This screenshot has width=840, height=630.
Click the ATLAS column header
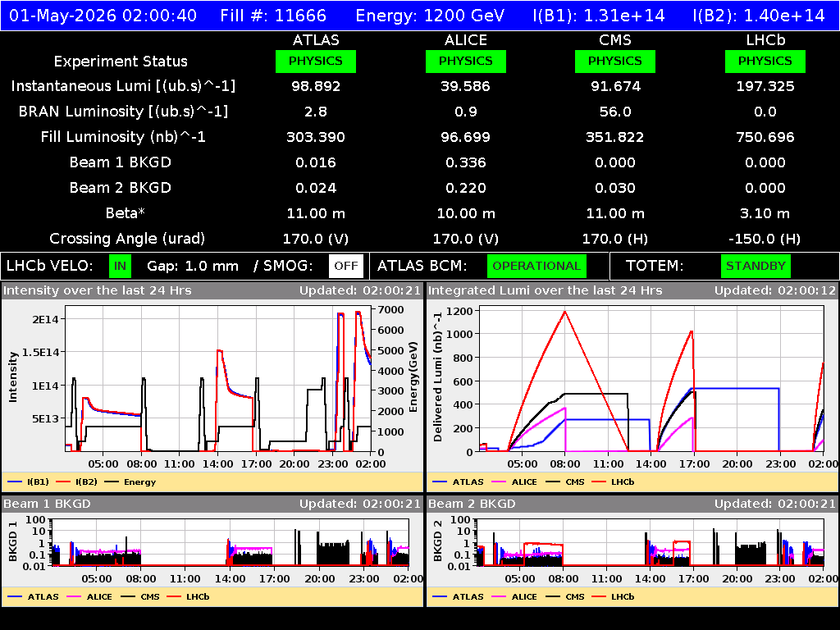pyautogui.click(x=316, y=40)
